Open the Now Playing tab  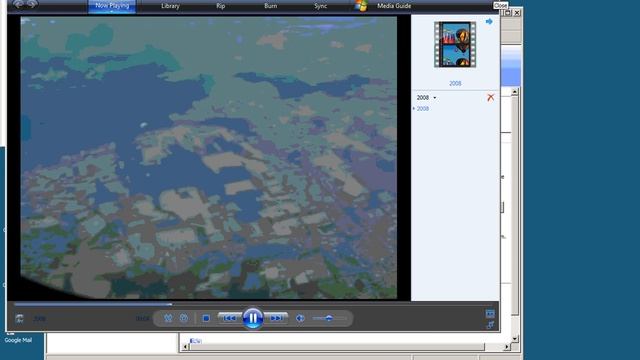coord(112,6)
